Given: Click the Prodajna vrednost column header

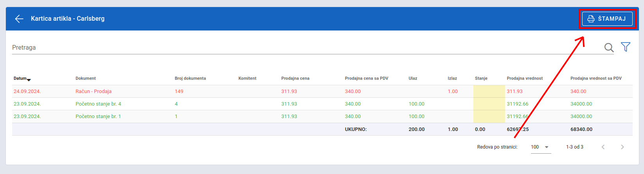Looking at the screenshot, I should click(x=525, y=79).
